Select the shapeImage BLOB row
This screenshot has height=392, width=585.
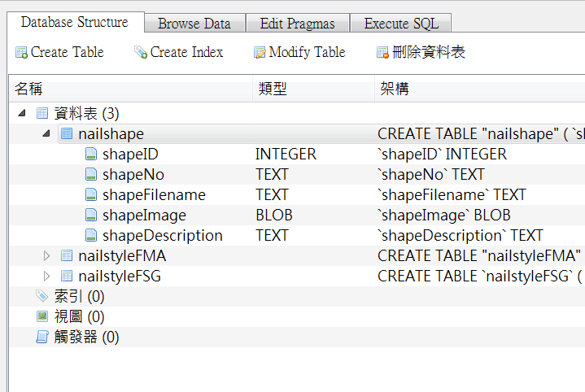coord(144,216)
